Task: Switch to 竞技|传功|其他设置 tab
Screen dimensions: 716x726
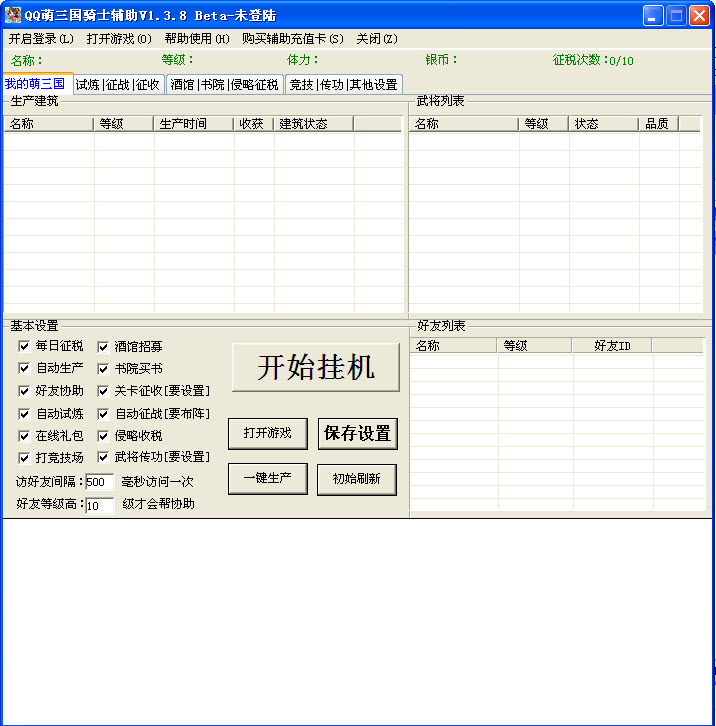Action: [x=344, y=85]
